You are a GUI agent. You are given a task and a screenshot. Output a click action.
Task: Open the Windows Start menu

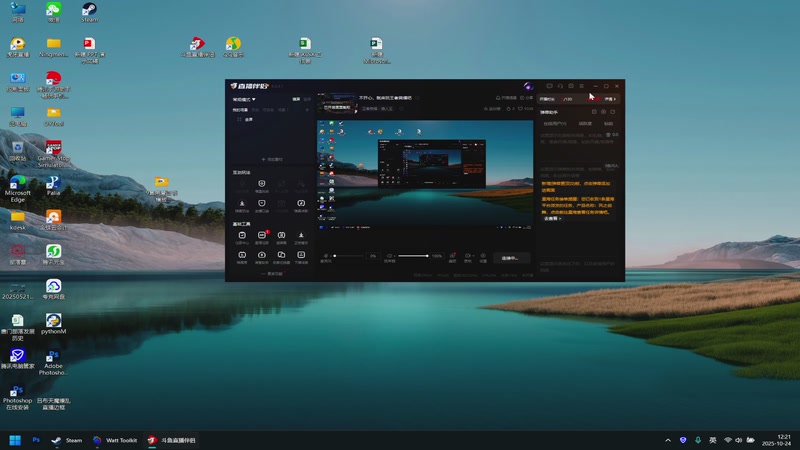point(15,440)
